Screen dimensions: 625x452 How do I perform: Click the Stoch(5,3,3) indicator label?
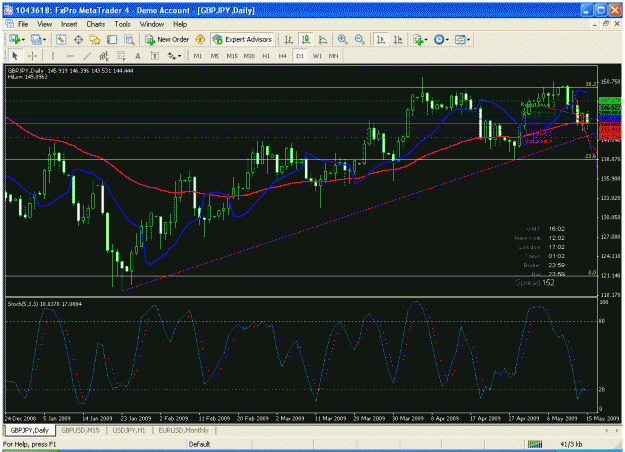tap(45, 304)
